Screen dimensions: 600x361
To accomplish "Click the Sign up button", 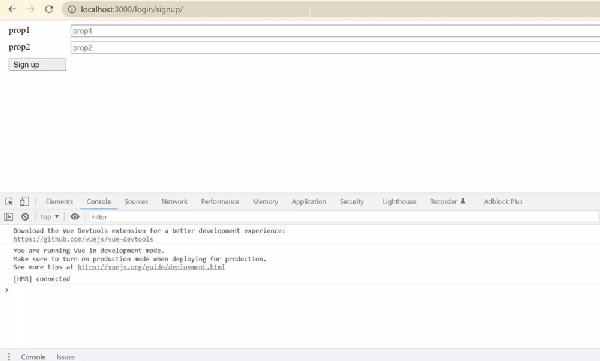I will pyautogui.click(x=37, y=65).
